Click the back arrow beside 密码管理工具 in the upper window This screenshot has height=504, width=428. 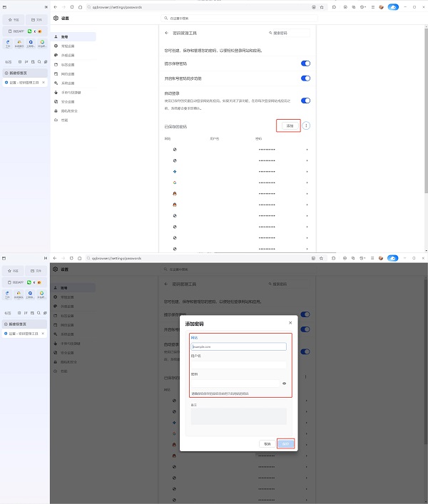click(167, 33)
